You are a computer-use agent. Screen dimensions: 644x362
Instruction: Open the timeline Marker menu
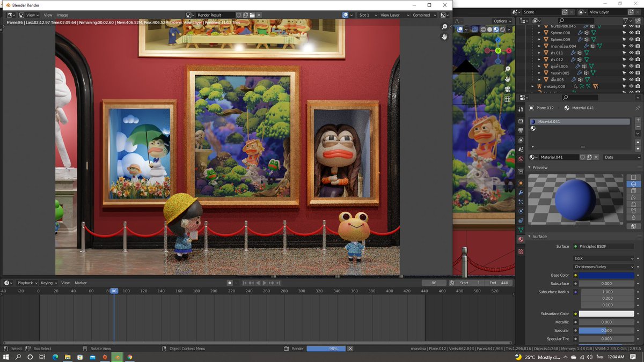pos(80,283)
